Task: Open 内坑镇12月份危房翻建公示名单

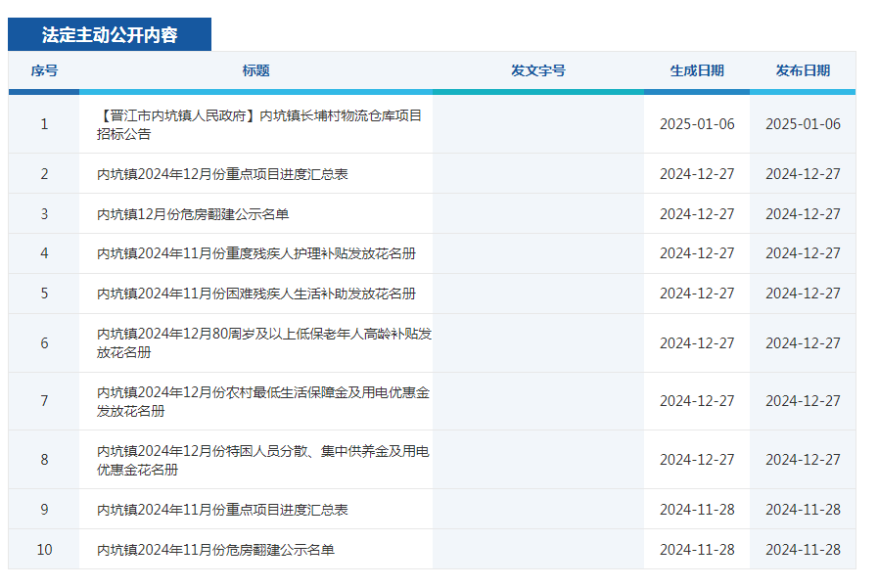Action: [196, 212]
